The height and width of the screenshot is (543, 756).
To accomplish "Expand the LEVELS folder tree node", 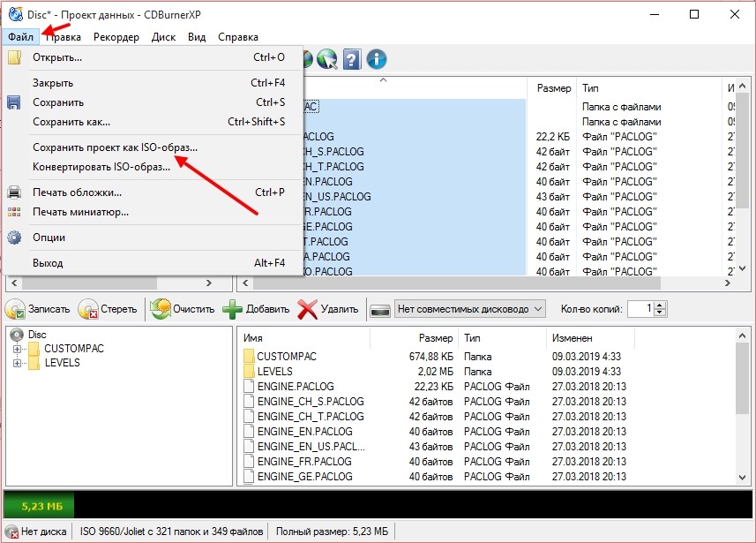I will tap(17, 363).
